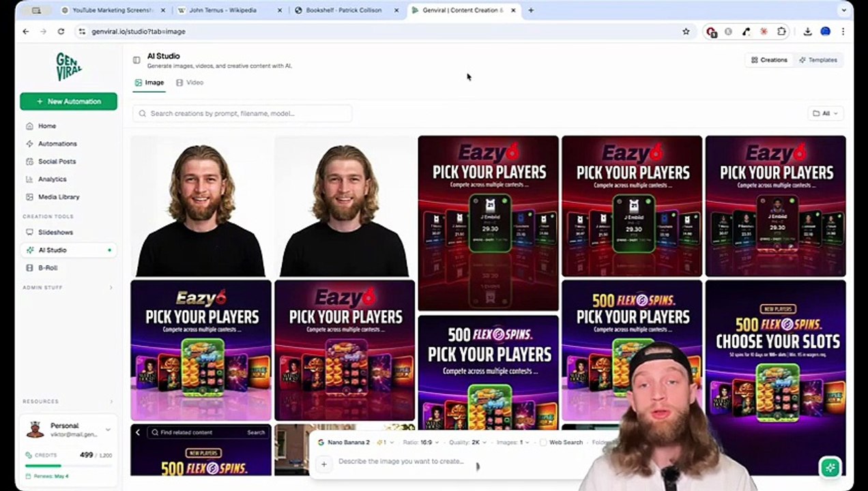Click the green AI sparkle floating button
Viewport: 868px width, 491px height.
pos(830,467)
